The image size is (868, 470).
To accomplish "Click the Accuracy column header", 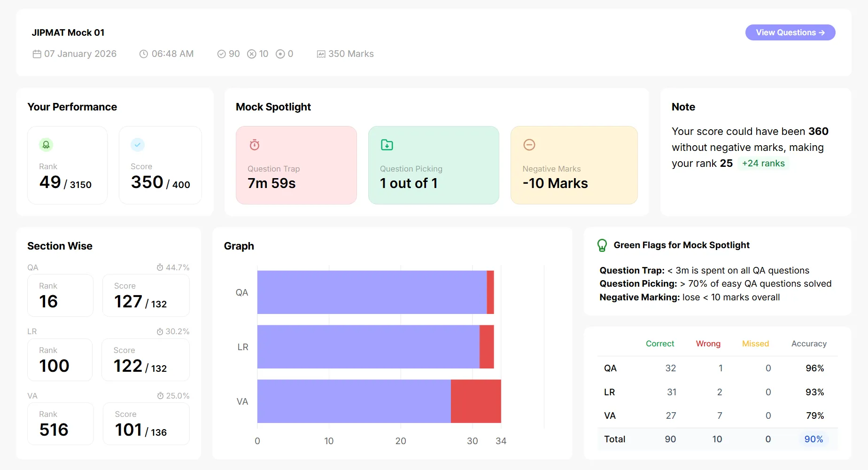I will click(809, 344).
